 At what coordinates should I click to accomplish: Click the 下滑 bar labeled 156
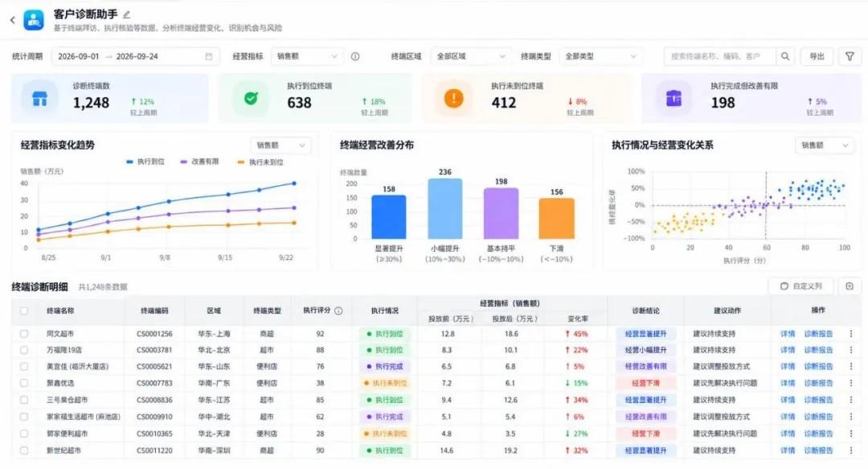pos(556,219)
